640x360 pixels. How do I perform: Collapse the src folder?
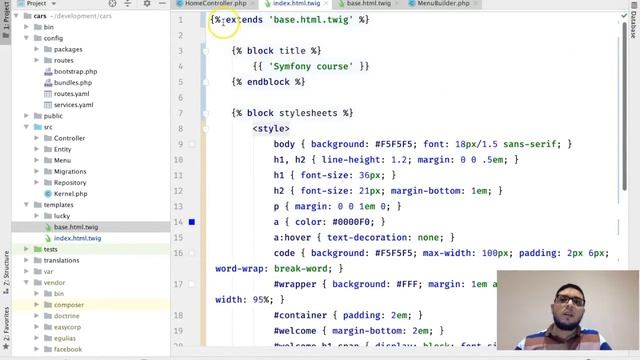point(27,127)
